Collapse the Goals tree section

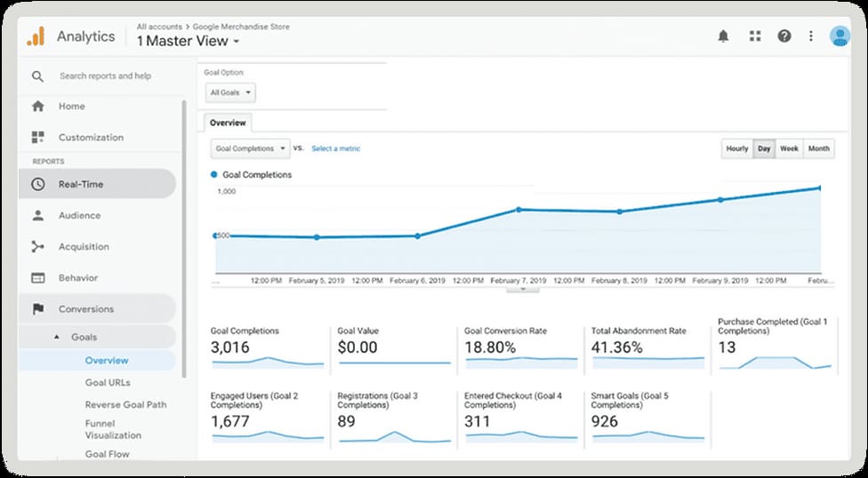[x=58, y=338]
